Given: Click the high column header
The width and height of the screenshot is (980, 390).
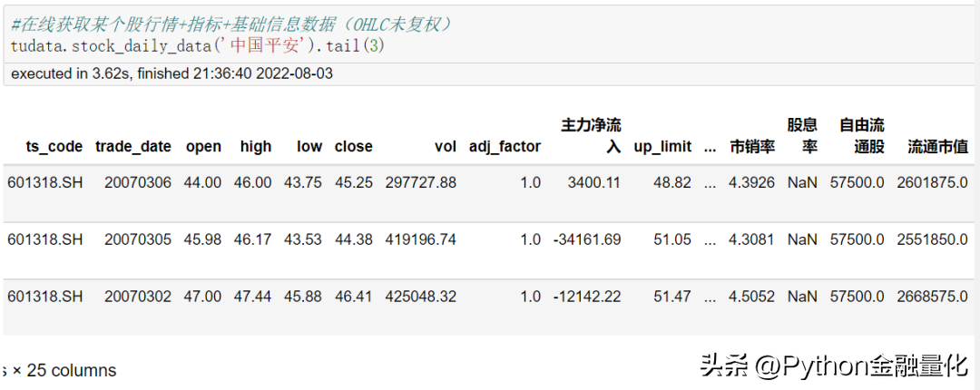Looking at the screenshot, I should (256, 146).
